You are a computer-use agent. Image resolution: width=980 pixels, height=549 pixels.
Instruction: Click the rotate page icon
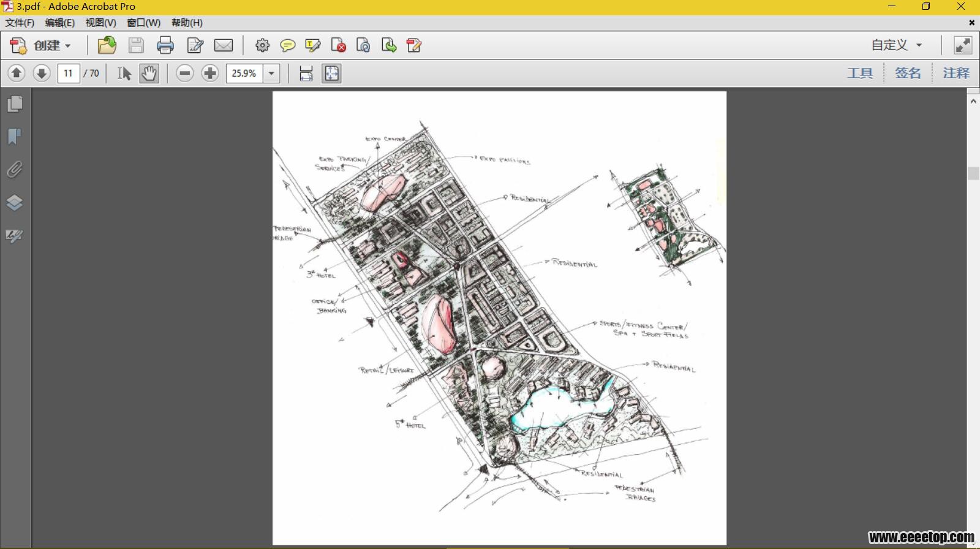pos(363,45)
